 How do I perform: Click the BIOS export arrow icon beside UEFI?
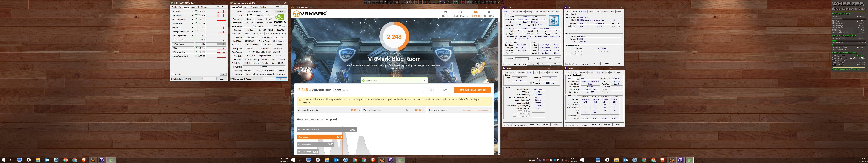click(x=275, y=26)
